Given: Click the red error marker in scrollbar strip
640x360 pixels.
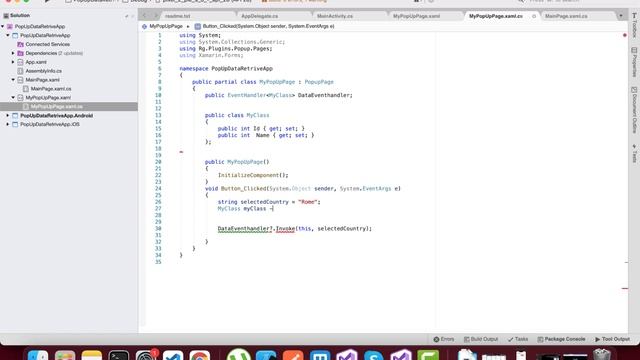Looking at the screenshot, I should tap(625, 289).
